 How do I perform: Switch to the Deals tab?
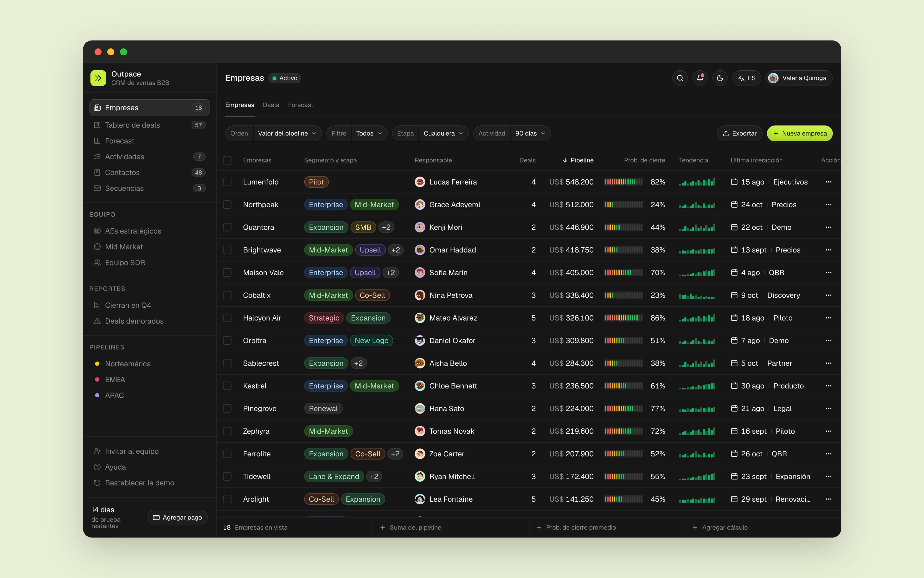271,105
